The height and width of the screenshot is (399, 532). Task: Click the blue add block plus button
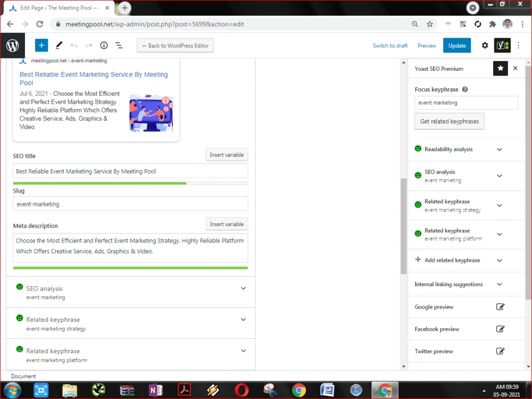[41, 45]
